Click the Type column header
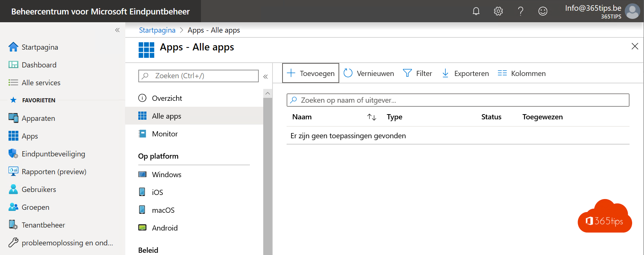Image resolution: width=644 pixels, height=255 pixels. point(394,117)
